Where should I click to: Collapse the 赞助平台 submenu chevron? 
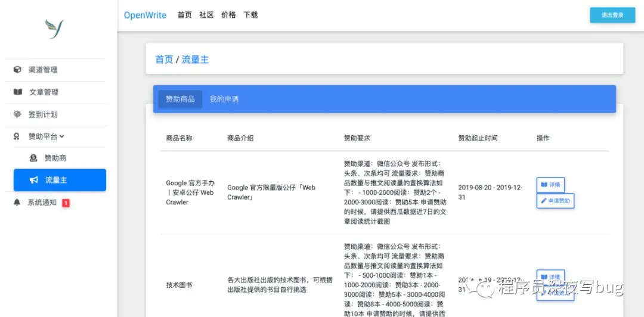pos(61,136)
